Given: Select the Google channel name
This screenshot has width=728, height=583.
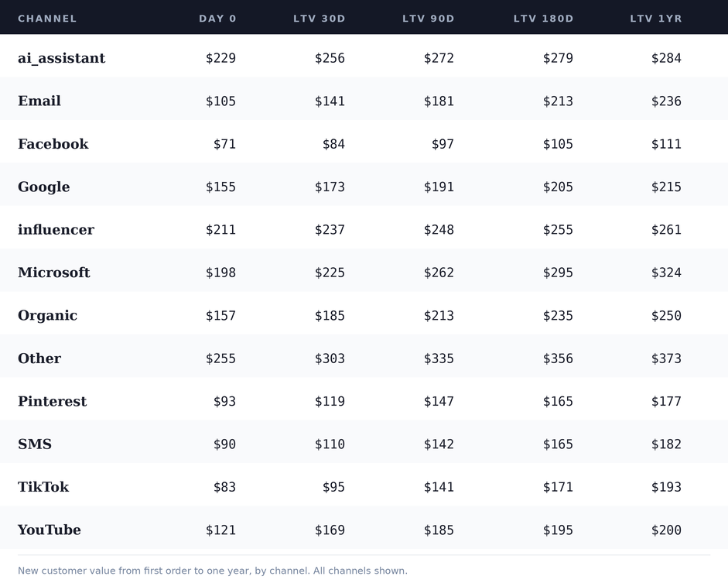Looking at the screenshot, I should click(x=44, y=187).
